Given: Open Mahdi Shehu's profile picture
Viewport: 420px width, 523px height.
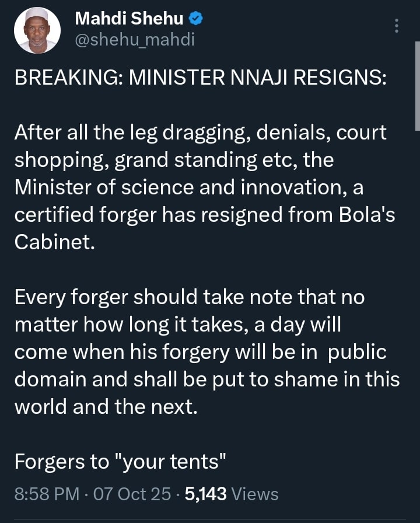Looking at the screenshot, I should coord(37,30).
